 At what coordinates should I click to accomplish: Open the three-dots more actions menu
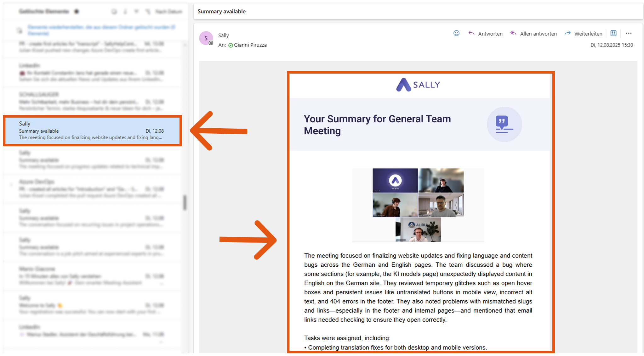[629, 33]
